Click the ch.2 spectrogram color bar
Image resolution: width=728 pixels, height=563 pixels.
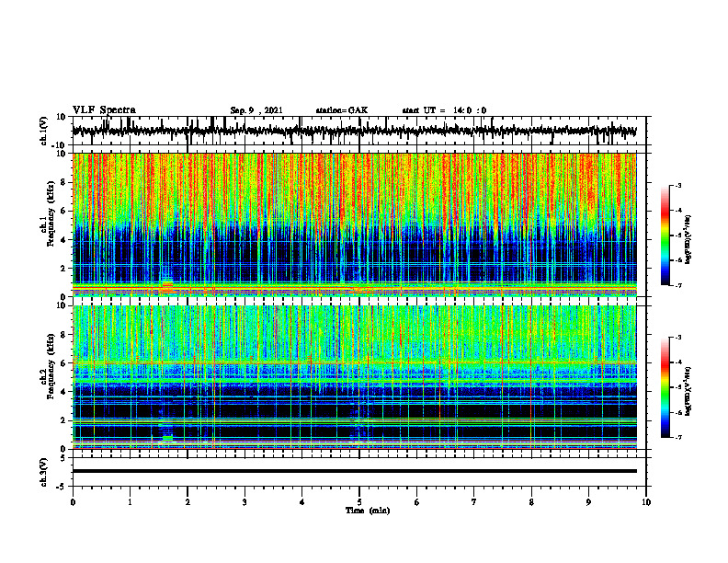(665, 387)
